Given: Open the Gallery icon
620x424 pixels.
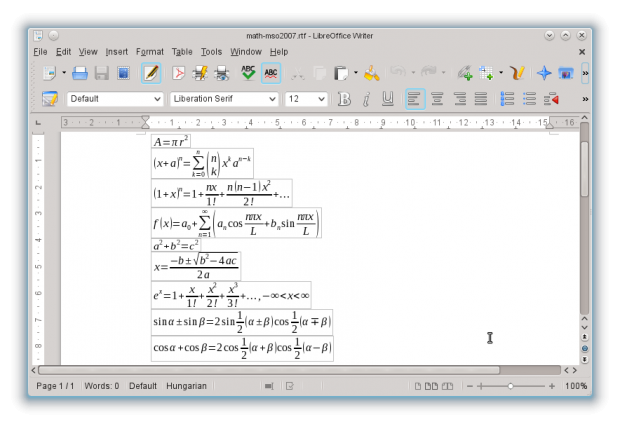Looking at the screenshot, I should [x=566, y=73].
